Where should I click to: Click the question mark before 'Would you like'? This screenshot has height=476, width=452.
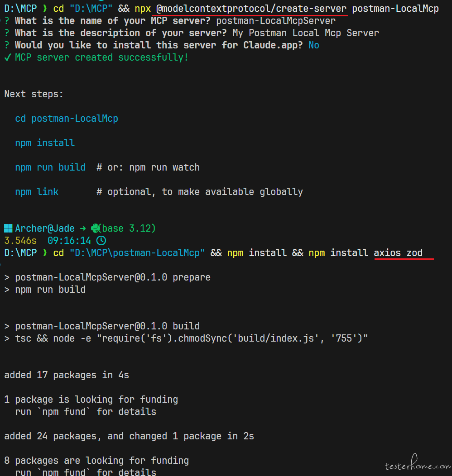pos(7,45)
